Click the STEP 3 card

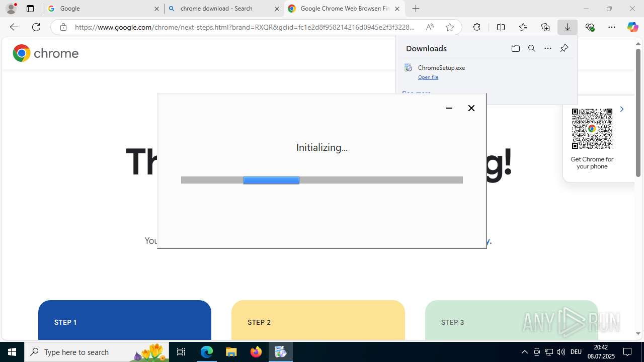[x=511, y=320]
